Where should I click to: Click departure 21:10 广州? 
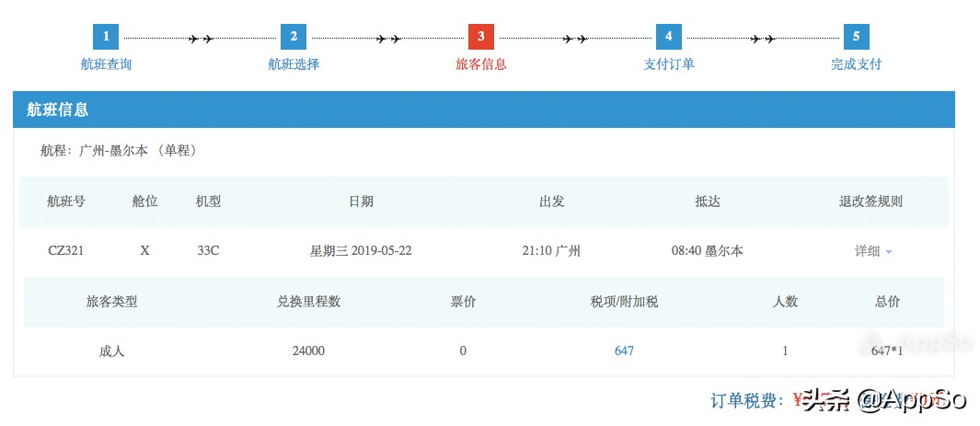pos(551,251)
